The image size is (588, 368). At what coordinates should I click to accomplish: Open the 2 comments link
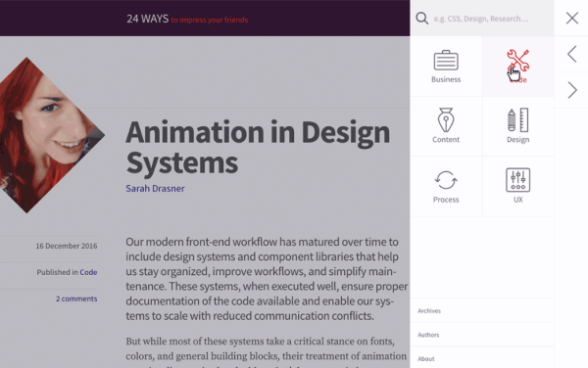click(76, 299)
